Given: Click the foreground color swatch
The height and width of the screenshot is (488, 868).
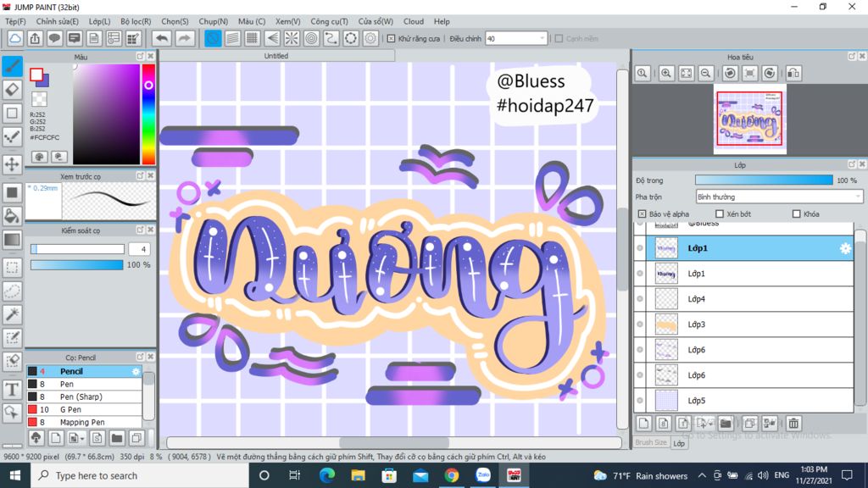Looking at the screenshot, I should [36, 75].
